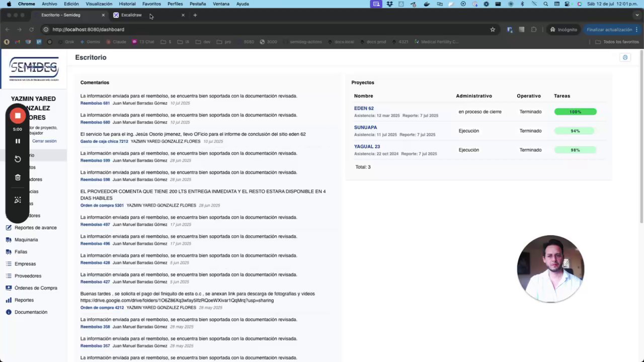644x362 pixels.
Task: Click the Reportes bar chart icon
Action: click(9, 300)
